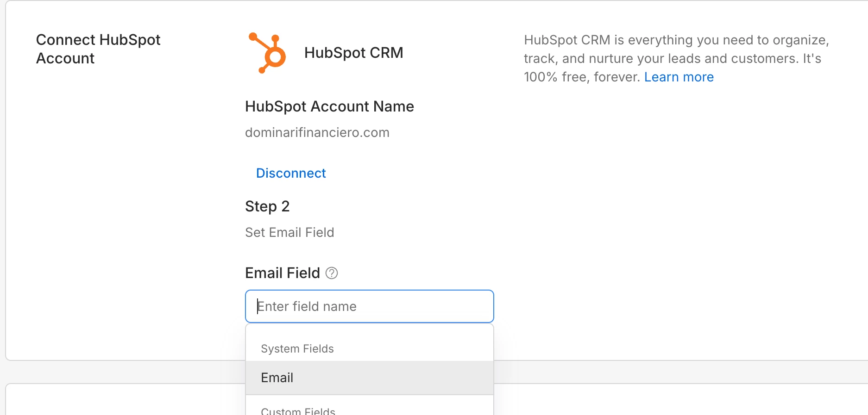Click the Connect HubSpot Account heading
The width and height of the screenshot is (868, 415).
pos(98,49)
